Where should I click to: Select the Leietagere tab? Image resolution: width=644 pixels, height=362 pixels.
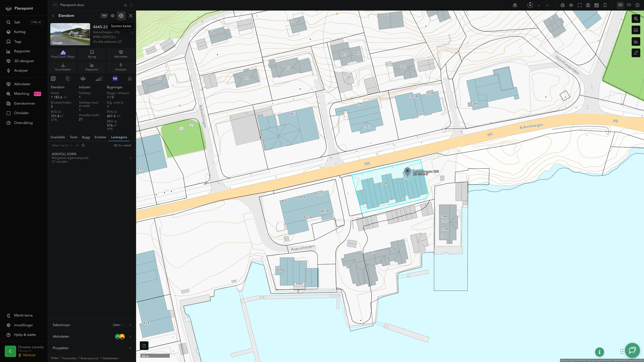click(119, 137)
